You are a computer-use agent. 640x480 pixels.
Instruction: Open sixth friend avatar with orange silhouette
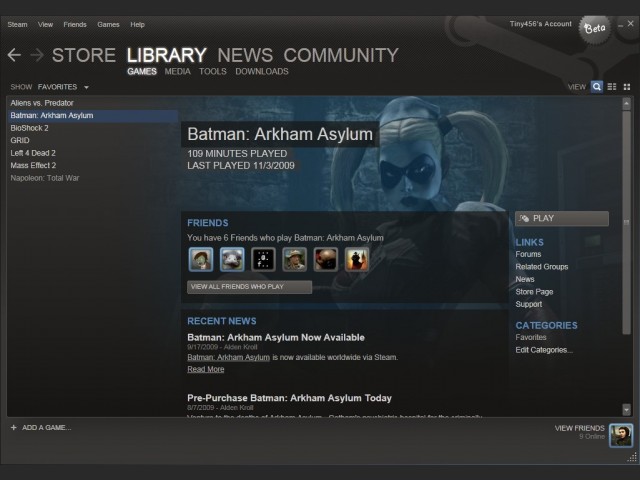click(357, 259)
